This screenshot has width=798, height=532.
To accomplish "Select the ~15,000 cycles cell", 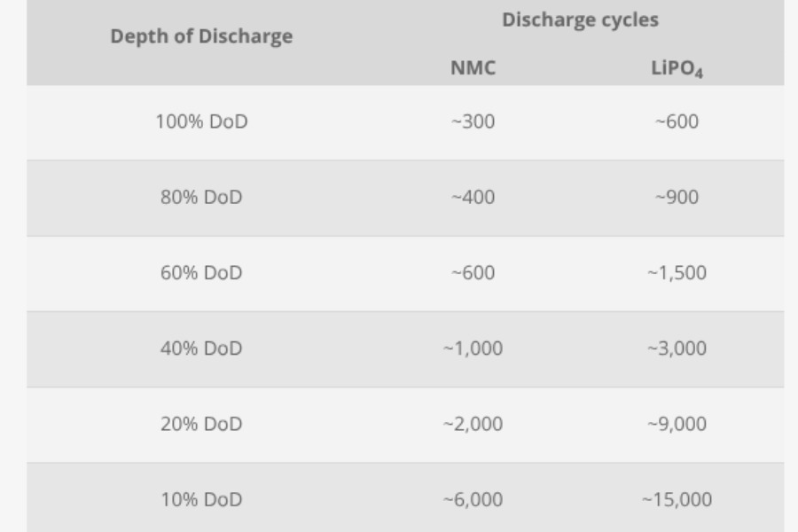I will pyautogui.click(x=676, y=500).
